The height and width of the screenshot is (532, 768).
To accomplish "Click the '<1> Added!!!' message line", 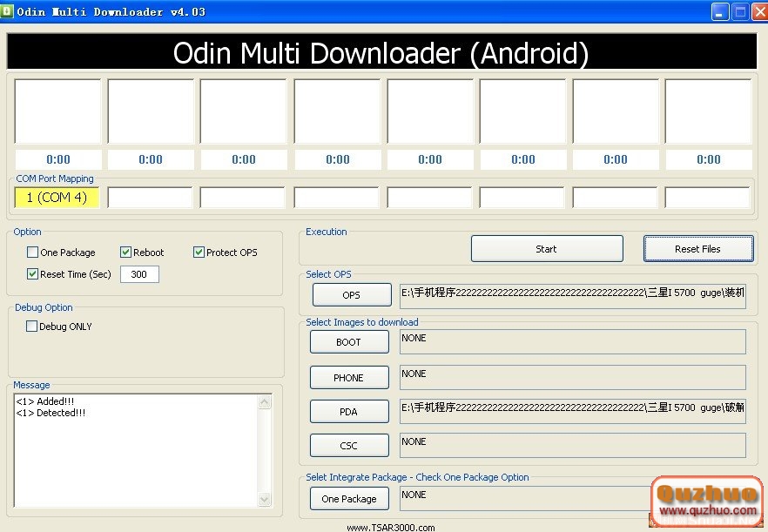I will (x=45, y=401).
